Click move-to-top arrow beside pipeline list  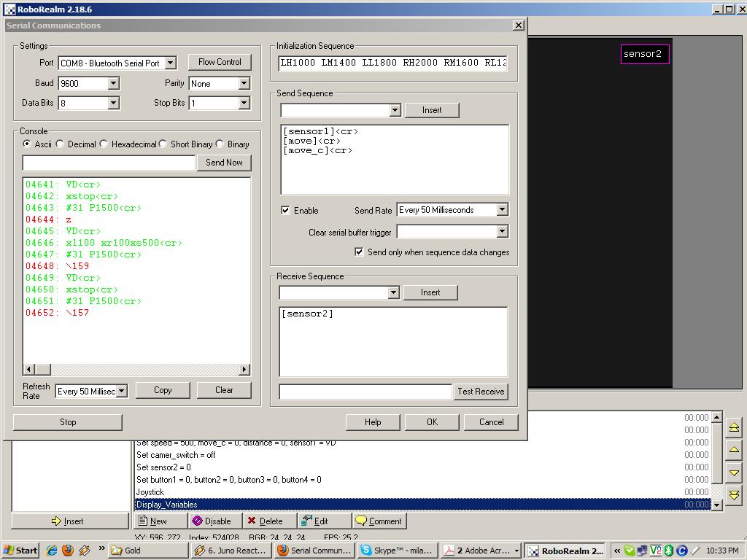coord(734,427)
